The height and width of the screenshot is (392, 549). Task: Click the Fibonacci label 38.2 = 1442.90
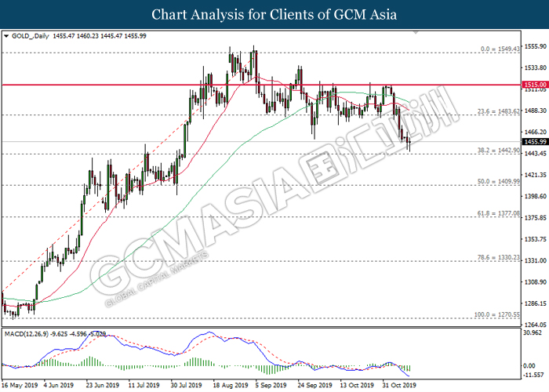point(499,151)
